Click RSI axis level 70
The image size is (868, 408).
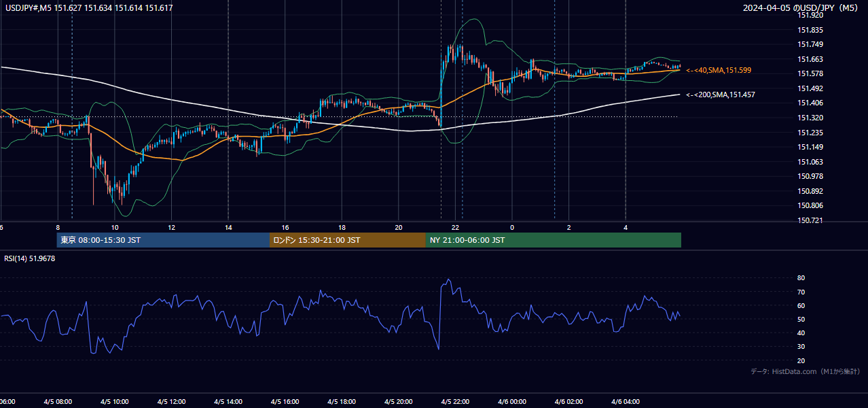pos(801,292)
